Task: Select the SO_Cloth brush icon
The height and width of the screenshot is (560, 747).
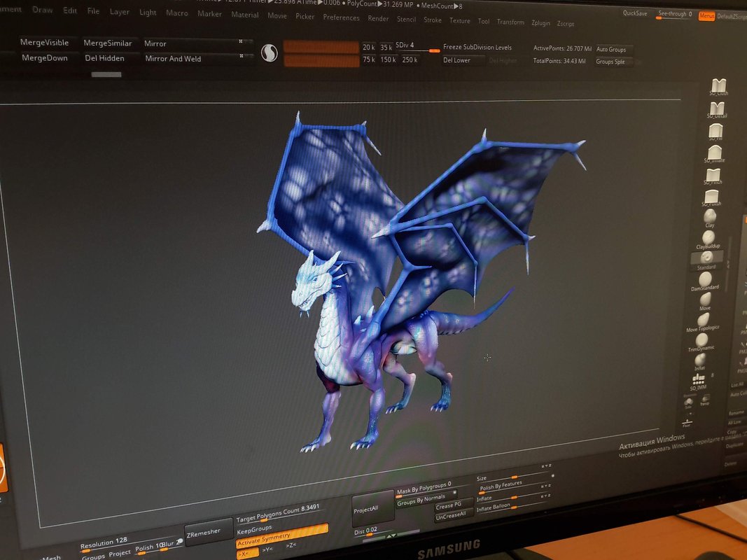Action: (718, 87)
